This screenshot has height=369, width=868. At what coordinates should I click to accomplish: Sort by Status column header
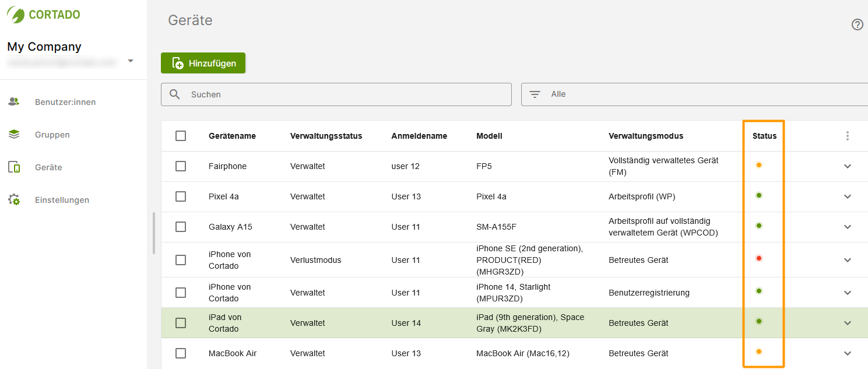point(764,136)
